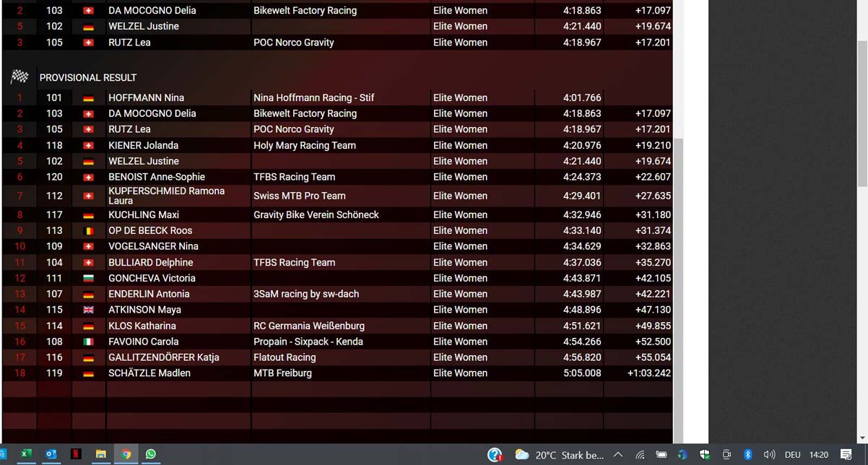Launch Netflix app in taskbar
The height and width of the screenshot is (465, 868).
76,454
